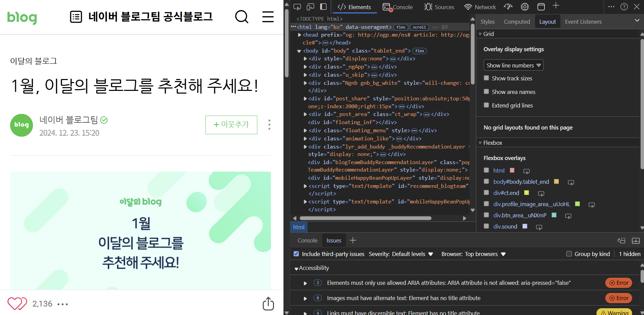Open the share icon at page bottom
This screenshot has height=315, width=644.
coord(268,303)
